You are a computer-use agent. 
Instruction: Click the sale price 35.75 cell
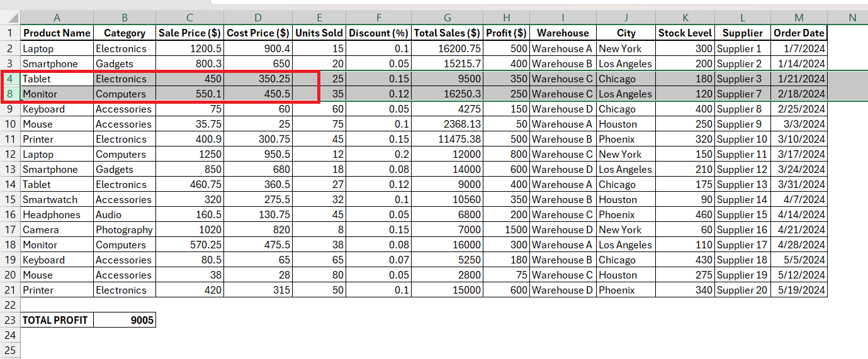(189, 124)
